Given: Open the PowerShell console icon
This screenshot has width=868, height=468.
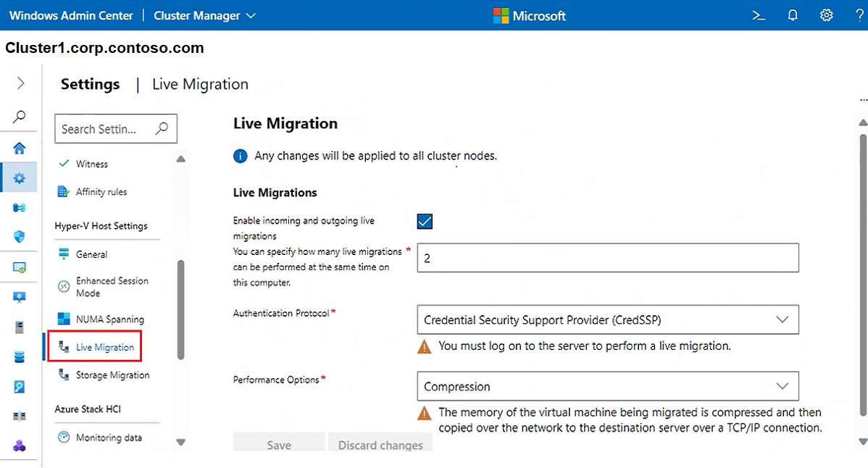Looking at the screenshot, I should tap(759, 15).
